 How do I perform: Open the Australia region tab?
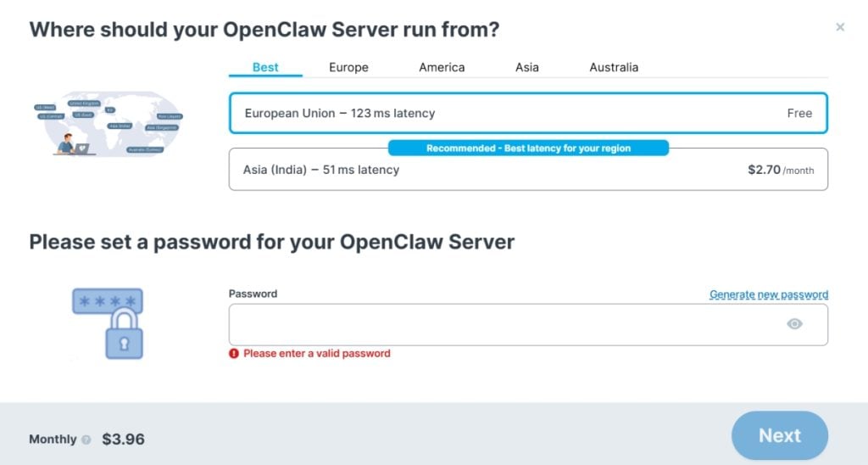tap(614, 67)
